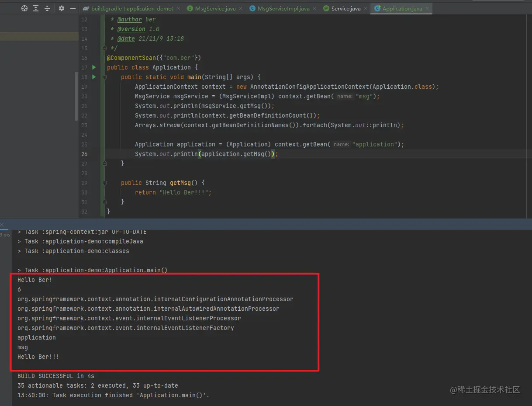Viewport: 532px width, 406px height.
Task: Click the Application.java class file icon
Action: tap(377, 8)
